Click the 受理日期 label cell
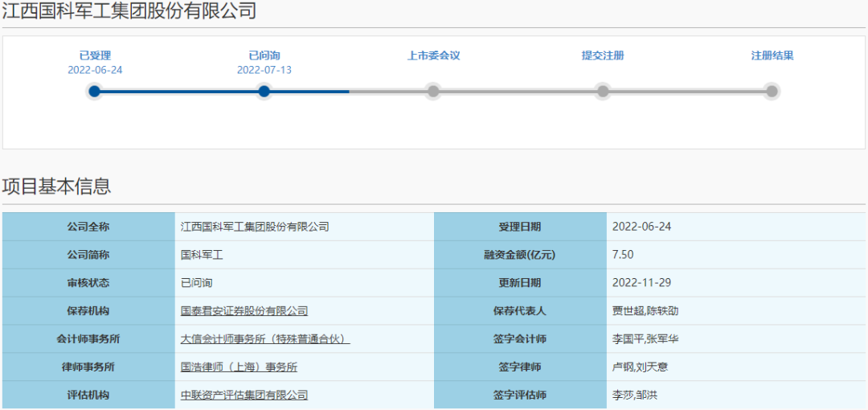This screenshot has width=868, height=410. (x=520, y=227)
